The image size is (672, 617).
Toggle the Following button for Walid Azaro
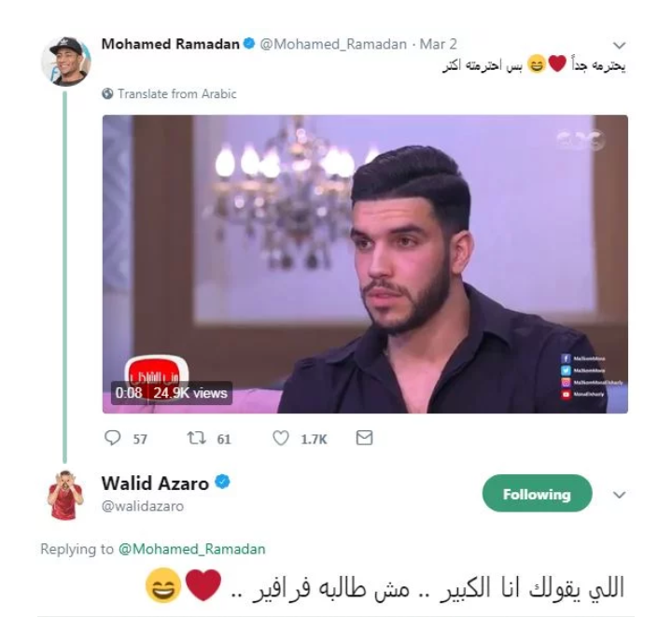[x=537, y=493]
